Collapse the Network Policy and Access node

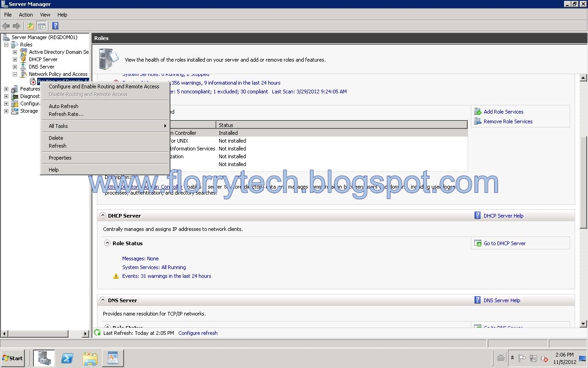pyautogui.click(x=15, y=74)
